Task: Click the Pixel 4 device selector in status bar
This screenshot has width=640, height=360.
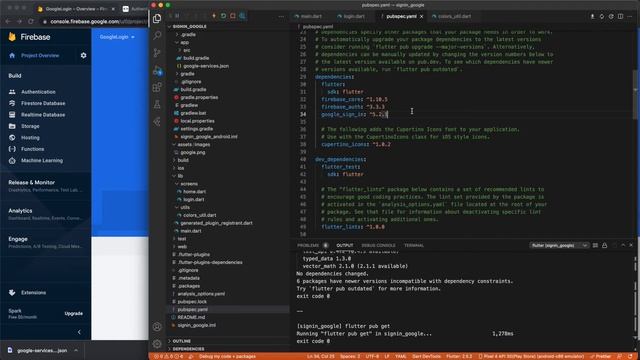Action: (x=531, y=356)
